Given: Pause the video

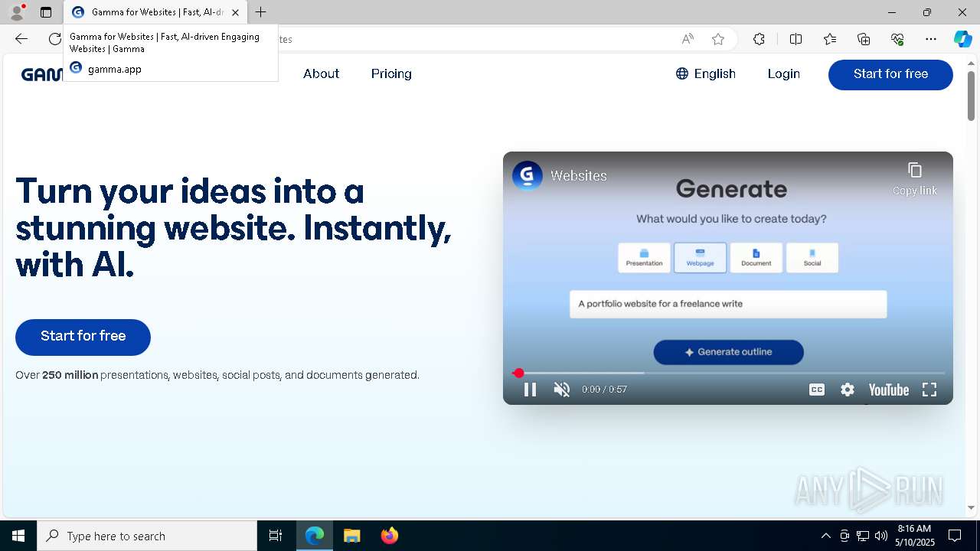Looking at the screenshot, I should (x=530, y=390).
